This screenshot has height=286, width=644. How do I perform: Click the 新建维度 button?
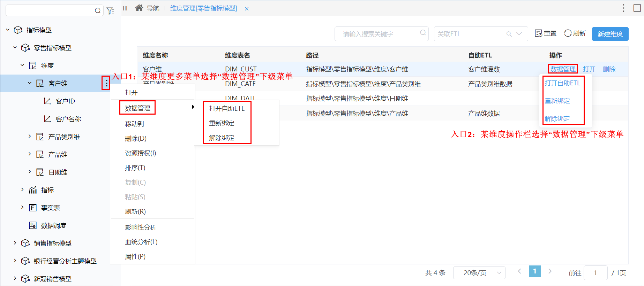[x=610, y=34]
